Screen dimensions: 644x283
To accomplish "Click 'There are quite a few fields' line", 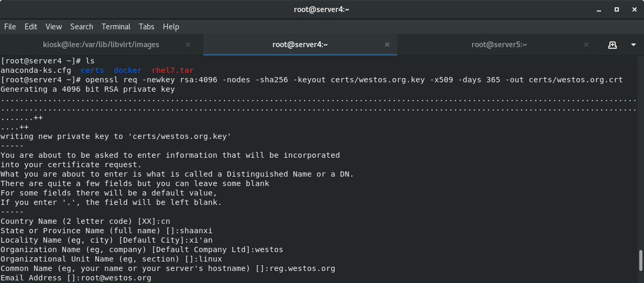I will coord(135,183).
